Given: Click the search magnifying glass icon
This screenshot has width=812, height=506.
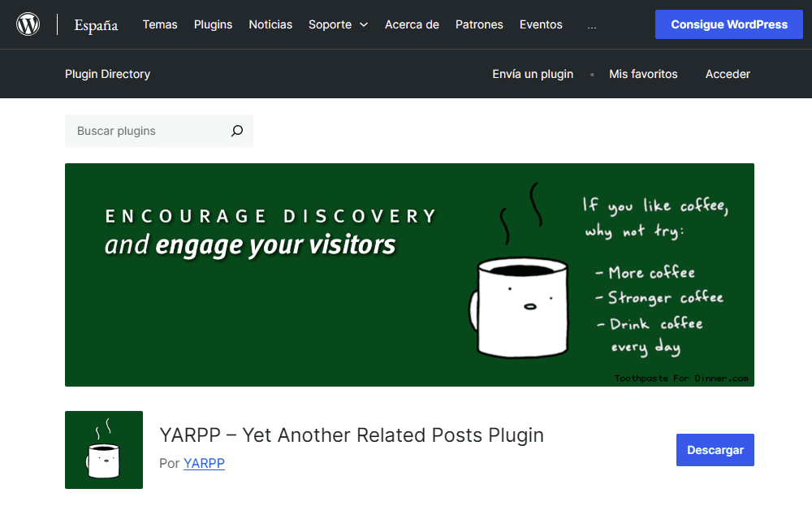Looking at the screenshot, I should click(236, 131).
